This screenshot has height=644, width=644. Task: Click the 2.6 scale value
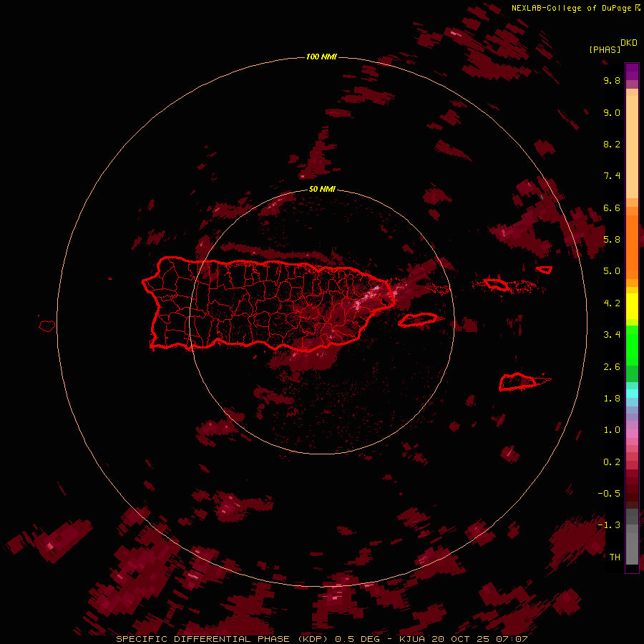pos(612,366)
